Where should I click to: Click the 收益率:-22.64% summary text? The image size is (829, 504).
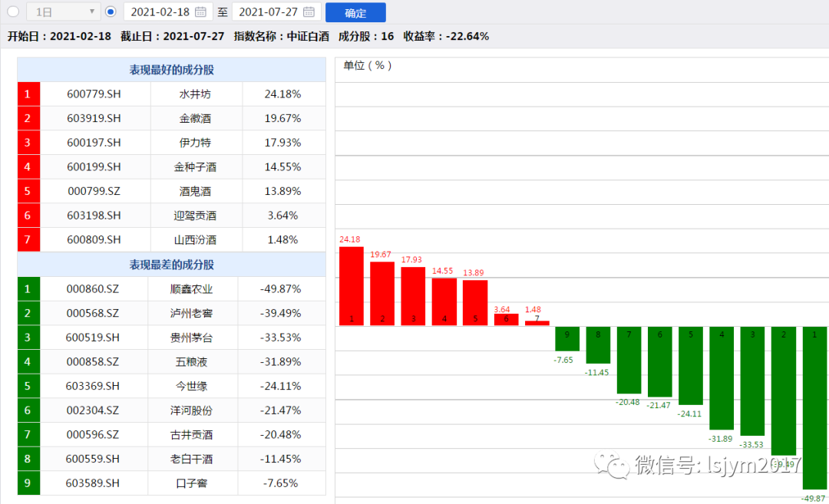click(x=446, y=37)
